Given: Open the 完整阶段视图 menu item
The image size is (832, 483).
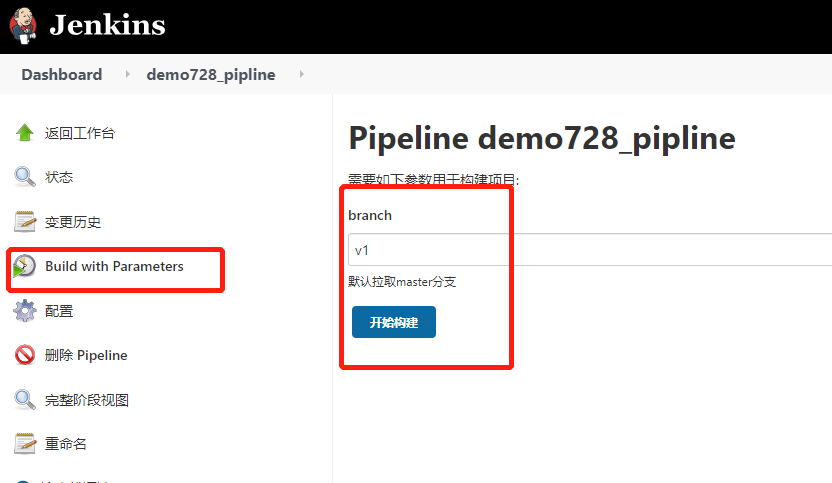Looking at the screenshot, I should click(x=86, y=400).
